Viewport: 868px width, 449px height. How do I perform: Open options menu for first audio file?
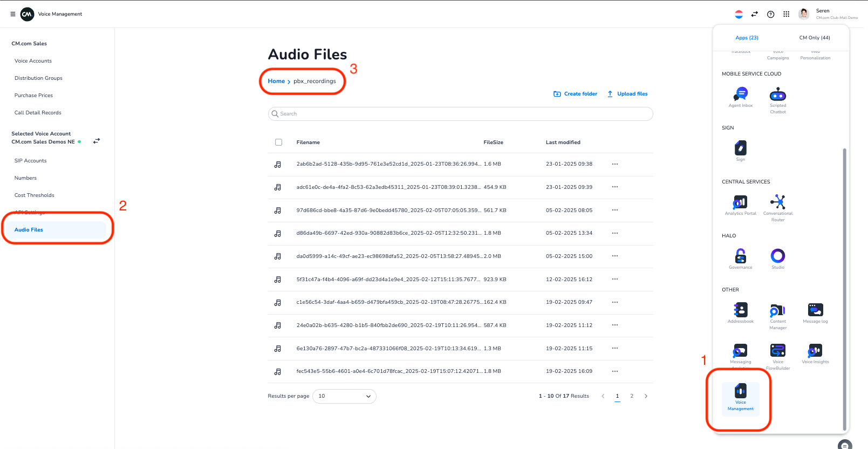coord(614,164)
